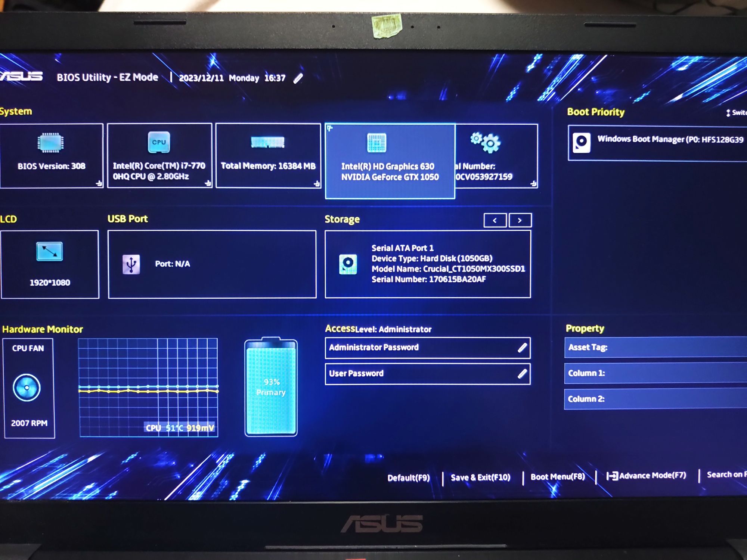
Task: Click BIOS Version: 308 text
Action: point(52,166)
